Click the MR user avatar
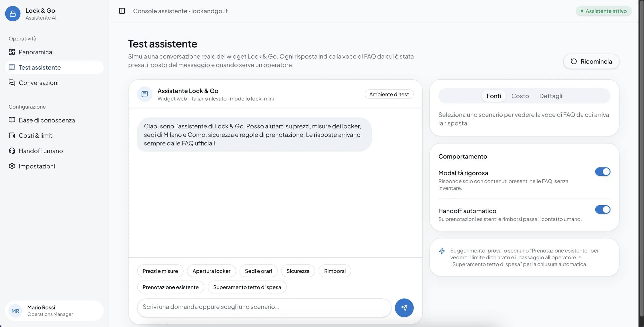644x327 pixels. (15, 311)
